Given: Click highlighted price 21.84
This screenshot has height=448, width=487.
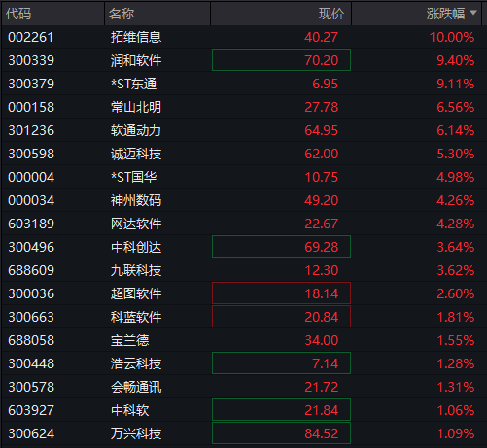Looking at the screenshot, I should [x=281, y=410].
